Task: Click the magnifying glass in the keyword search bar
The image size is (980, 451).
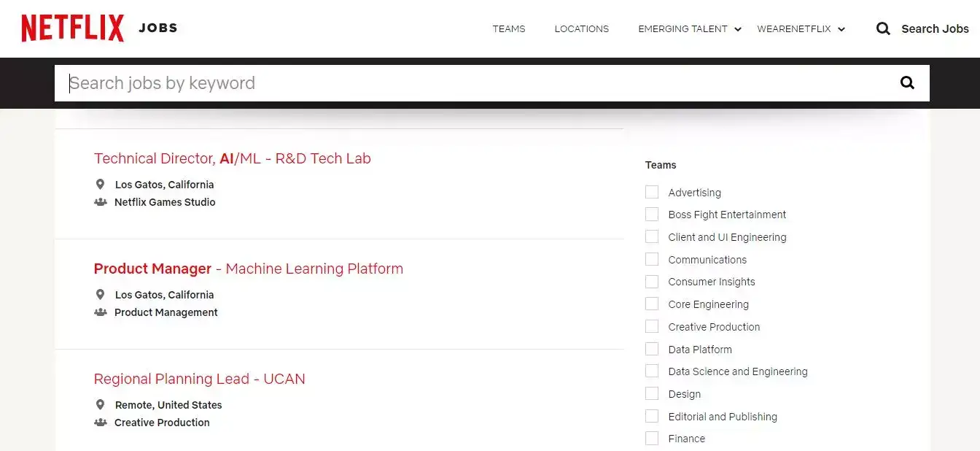Action: tap(906, 82)
